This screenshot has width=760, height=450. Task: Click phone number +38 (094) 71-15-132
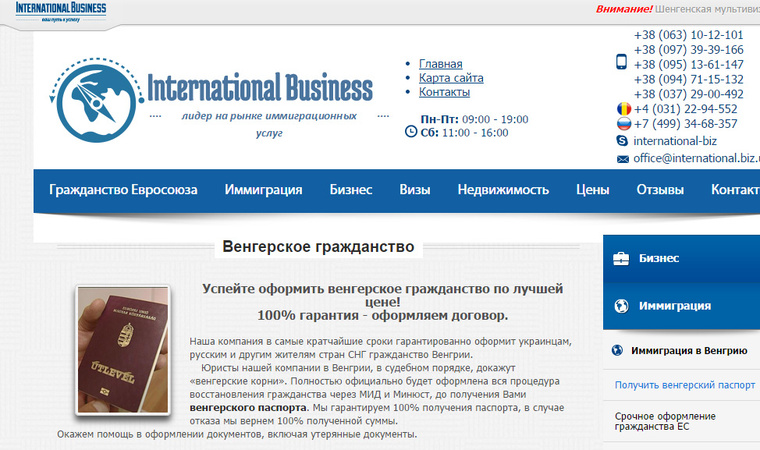[x=688, y=79]
